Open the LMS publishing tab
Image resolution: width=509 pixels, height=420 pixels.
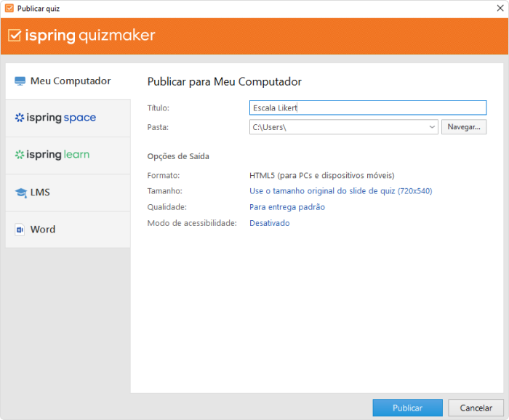tap(68, 193)
